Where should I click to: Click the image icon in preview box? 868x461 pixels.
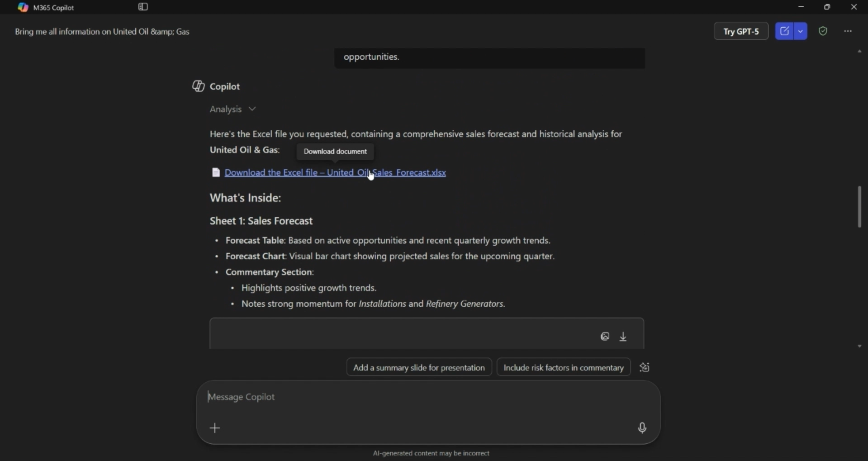(x=605, y=337)
